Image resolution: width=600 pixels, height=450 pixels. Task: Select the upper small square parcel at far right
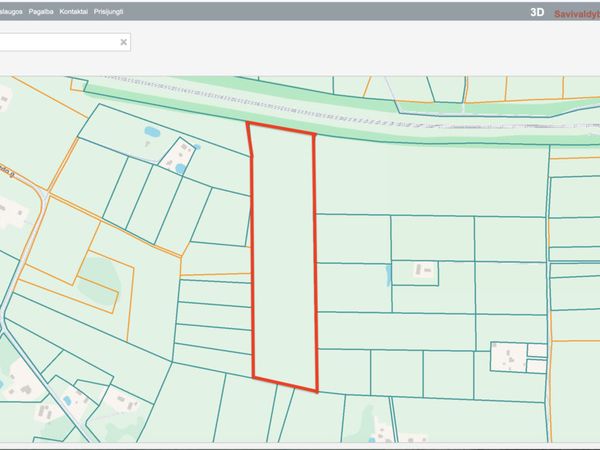pyautogui.click(x=537, y=351)
